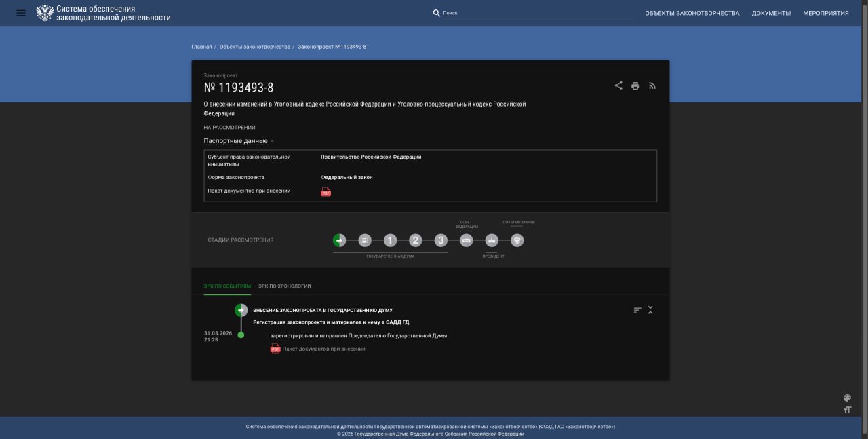Image resolution: width=868 pixels, height=439 pixels.
Task: Subscribe via the RSS feed icon
Action: coord(652,85)
